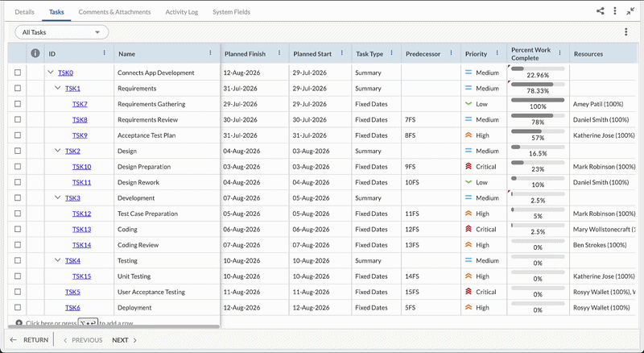Go to the Activity Log tab

[x=182, y=12]
